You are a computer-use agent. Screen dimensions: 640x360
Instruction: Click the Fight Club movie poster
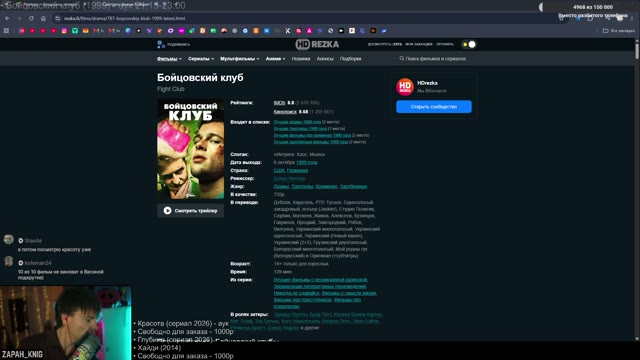click(191, 149)
